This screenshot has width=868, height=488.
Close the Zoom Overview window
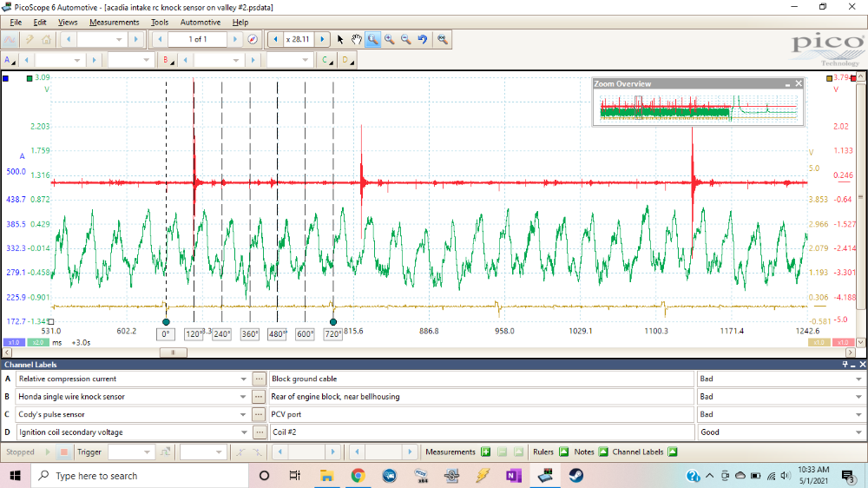click(x=799, y=83)
